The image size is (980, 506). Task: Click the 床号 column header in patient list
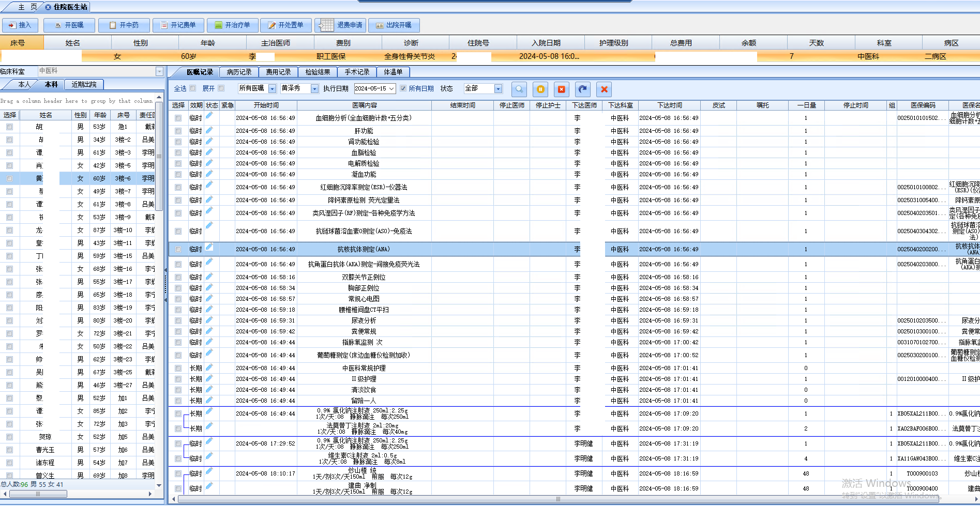124,115
